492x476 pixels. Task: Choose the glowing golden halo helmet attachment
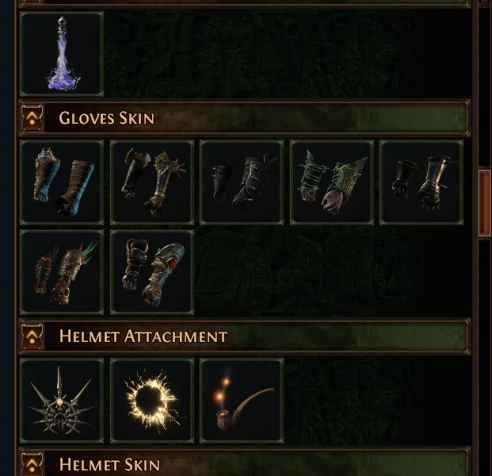pos(152,401)
